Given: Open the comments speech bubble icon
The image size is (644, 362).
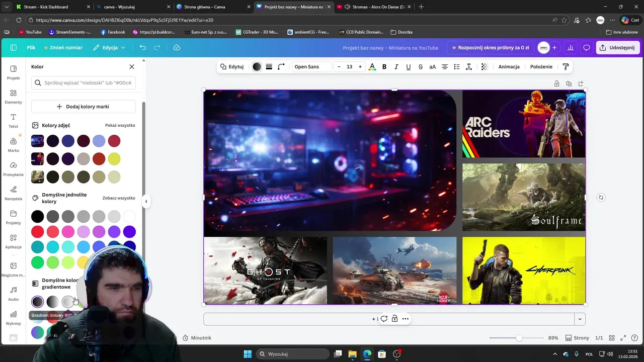Looking at the screenshot, I should click(587, 48).
